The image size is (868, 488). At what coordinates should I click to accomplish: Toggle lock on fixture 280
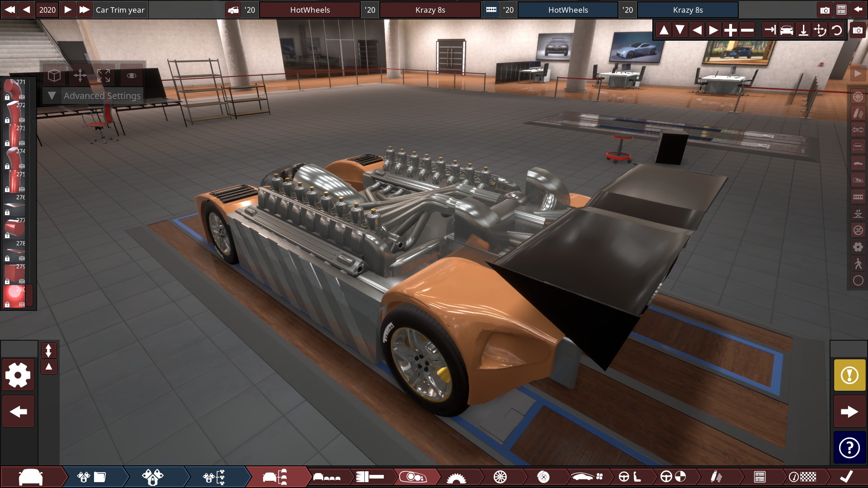pyautogui.click(x=7, y=305)
